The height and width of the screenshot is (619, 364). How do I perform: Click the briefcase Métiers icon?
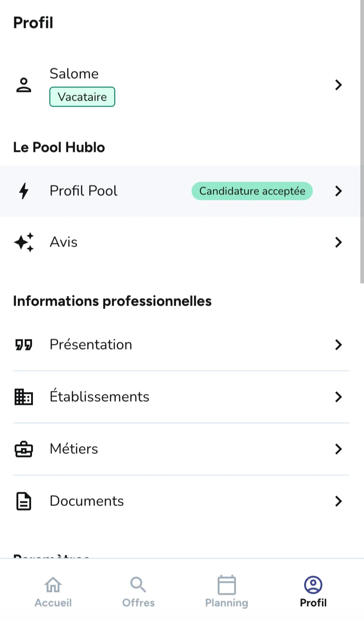click(24, 449)
